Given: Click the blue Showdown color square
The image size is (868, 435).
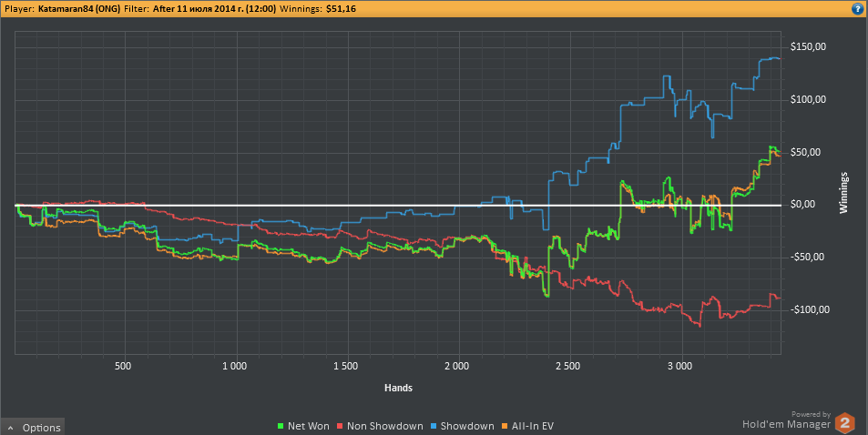Looking at the screenshot, I should pyautogui.click(x=435, y=426).
